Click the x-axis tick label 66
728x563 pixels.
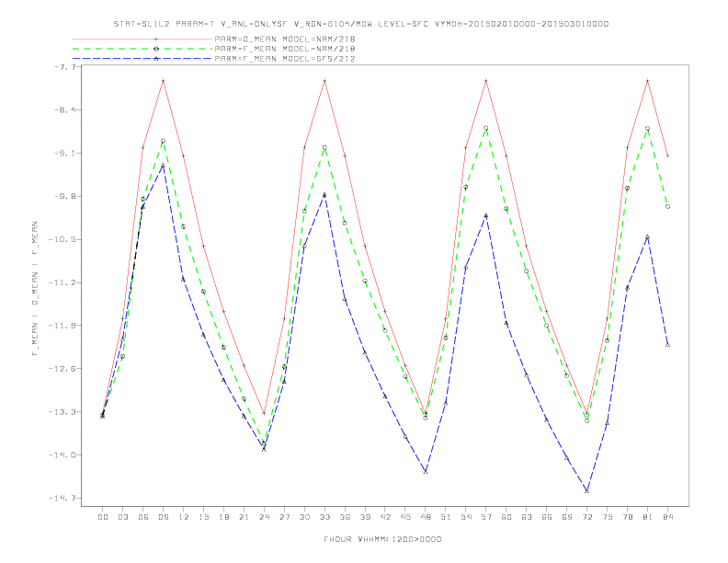[547, 517]
